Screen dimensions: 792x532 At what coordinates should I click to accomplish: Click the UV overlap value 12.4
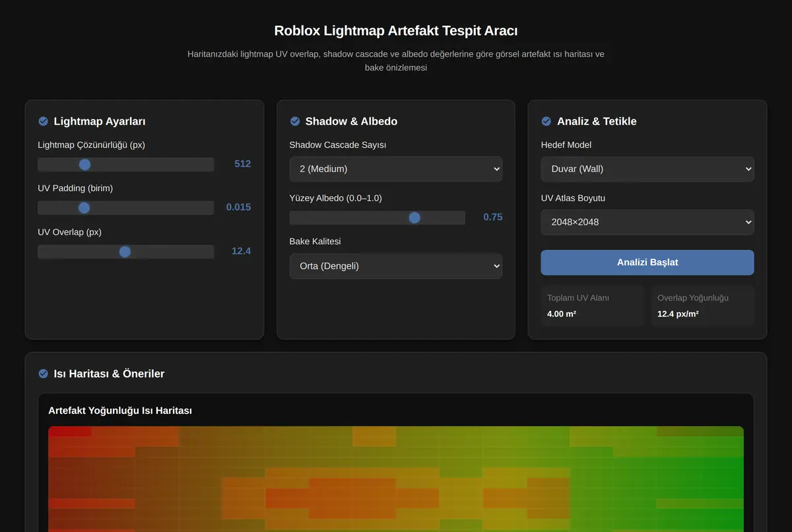click(241, 251)
